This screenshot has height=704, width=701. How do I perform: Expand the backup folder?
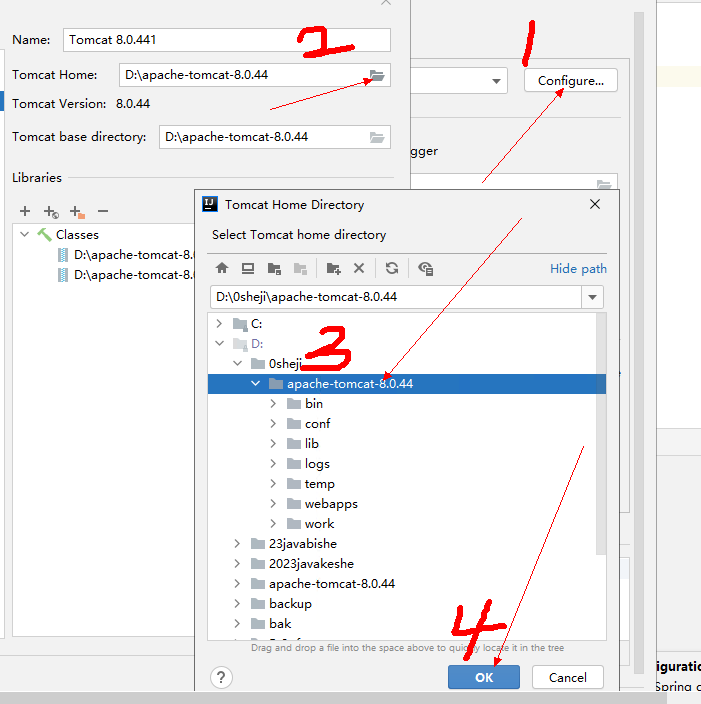pyautogui.click(x=237, y=603)
